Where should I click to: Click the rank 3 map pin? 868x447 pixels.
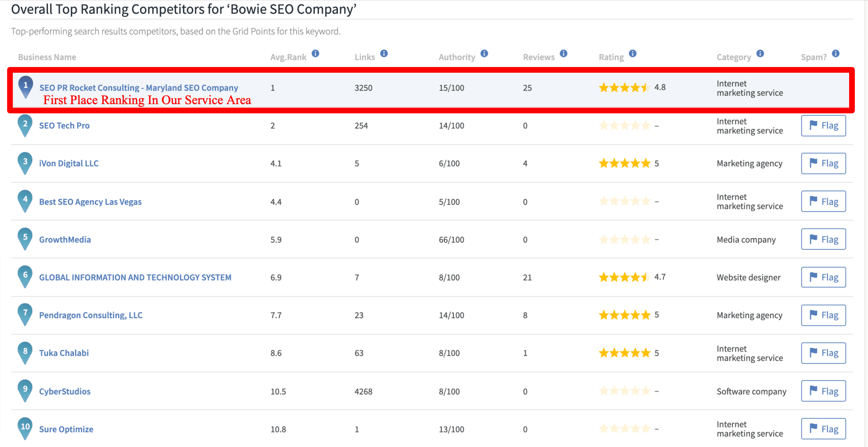25,163
